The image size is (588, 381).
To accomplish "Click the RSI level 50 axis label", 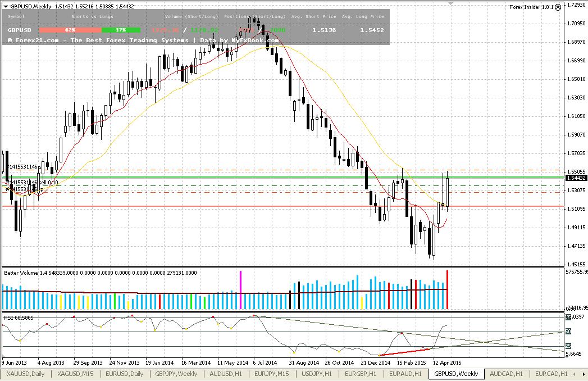I will 568,332.
